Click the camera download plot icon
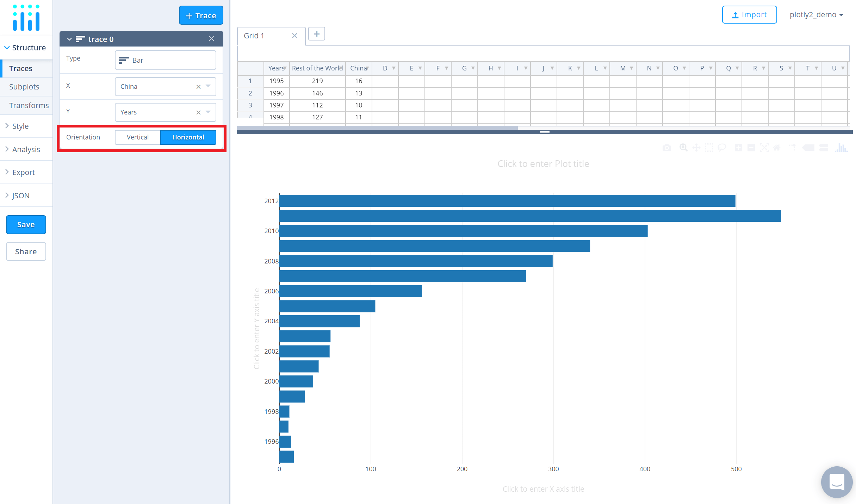Screen dimensions: 856x504 (666, 148)
